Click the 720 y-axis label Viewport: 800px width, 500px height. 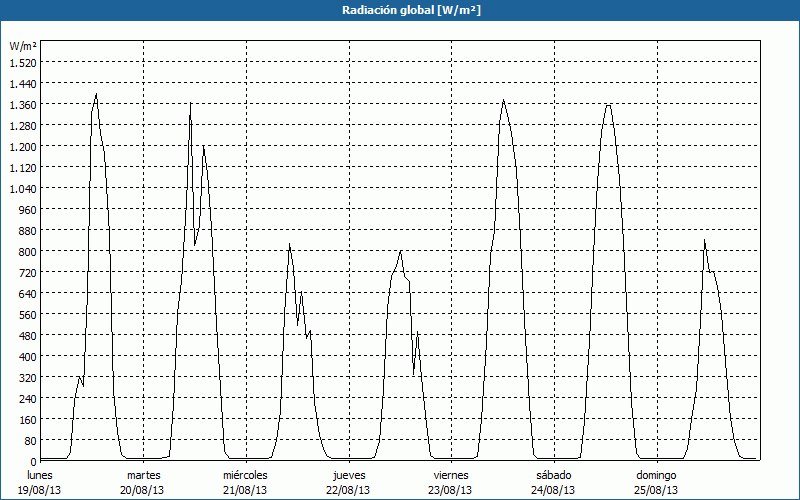[28, 272]
